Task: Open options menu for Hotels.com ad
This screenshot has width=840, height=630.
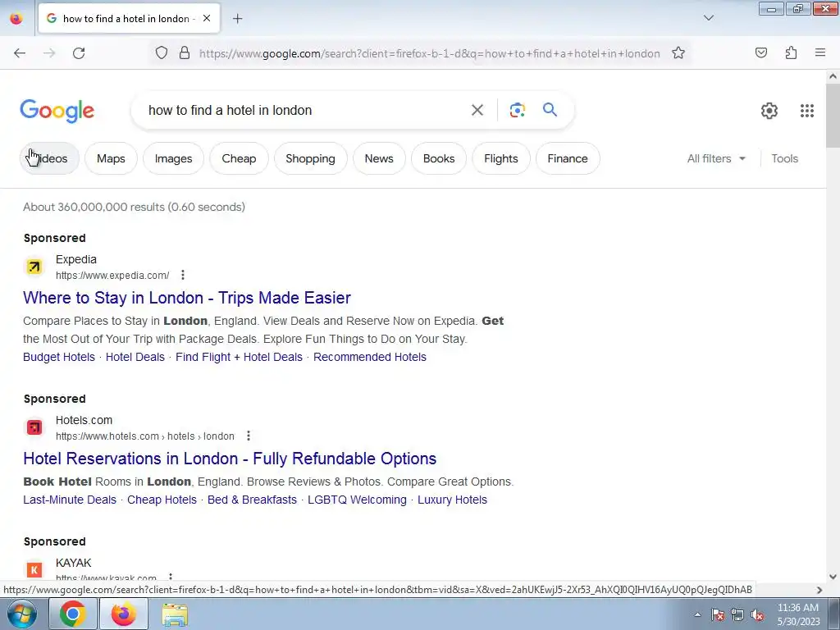Action: pyautogui.click(x=248, y=436)
